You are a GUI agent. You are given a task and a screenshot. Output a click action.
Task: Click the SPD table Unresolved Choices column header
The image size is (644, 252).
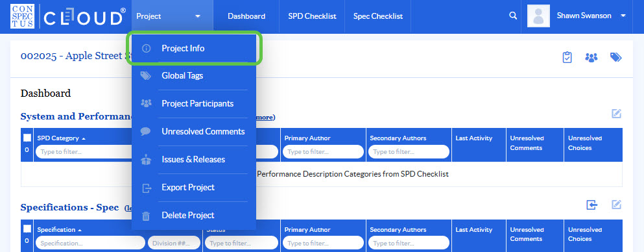pyautogui.click(x=585, y=143)
